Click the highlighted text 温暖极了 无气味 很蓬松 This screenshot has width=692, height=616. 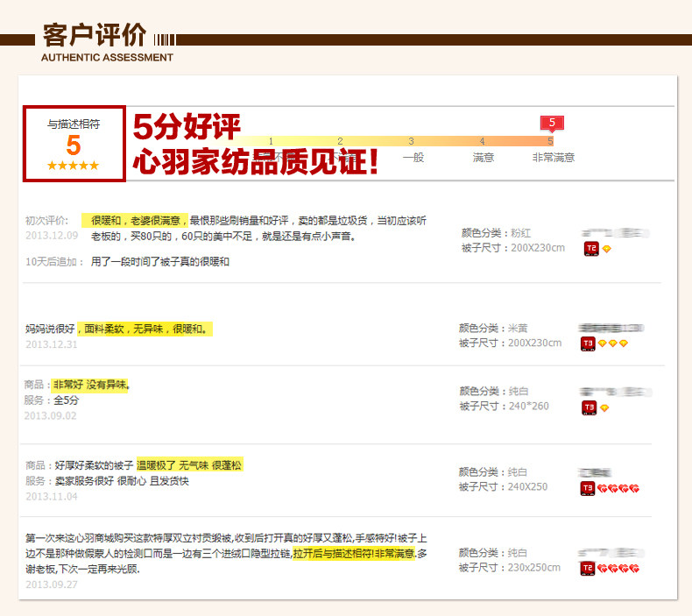pyautogui.click(x=190, y=465)
